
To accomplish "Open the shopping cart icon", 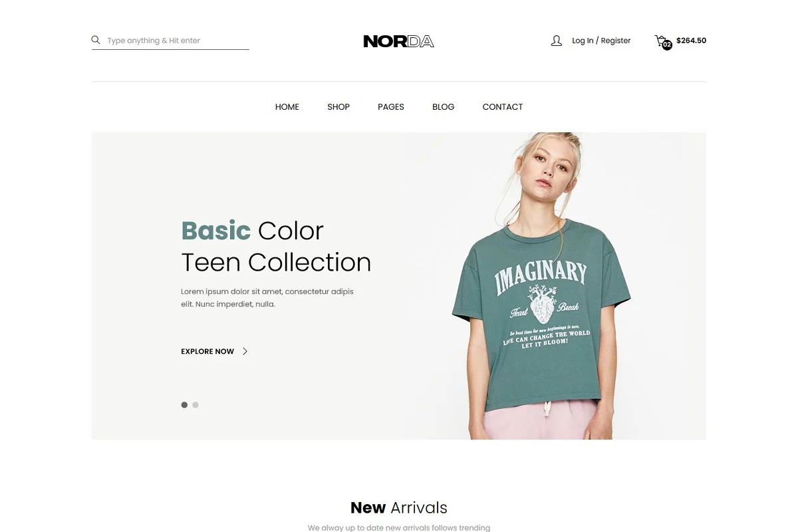I will (x=660, y=41).
